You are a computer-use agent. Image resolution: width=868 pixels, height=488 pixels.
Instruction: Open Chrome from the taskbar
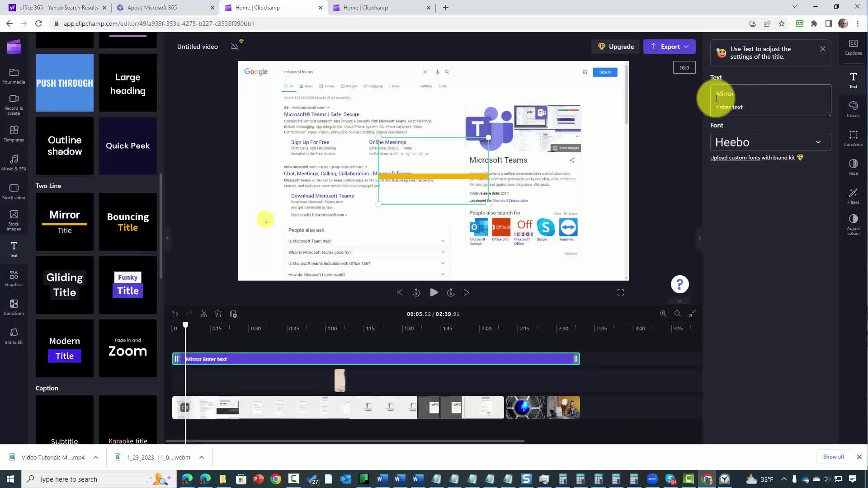coord(275,479)
